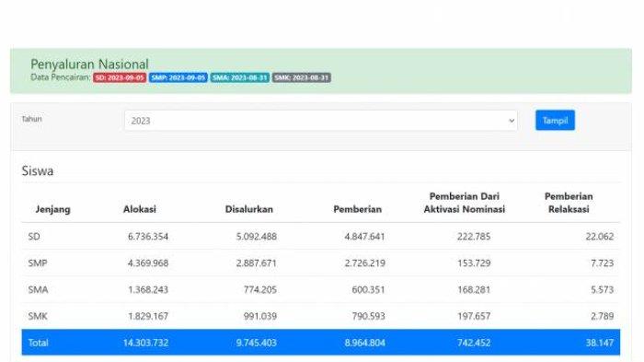644x362 pixels.
Task: Click the Siswa section title
Action: [38, 170]
